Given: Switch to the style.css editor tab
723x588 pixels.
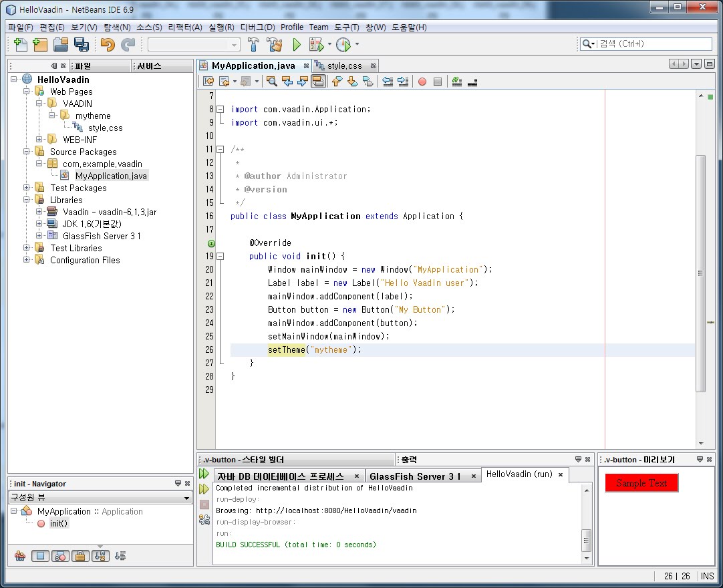Looking at the screenshot, I should point(344,66).
